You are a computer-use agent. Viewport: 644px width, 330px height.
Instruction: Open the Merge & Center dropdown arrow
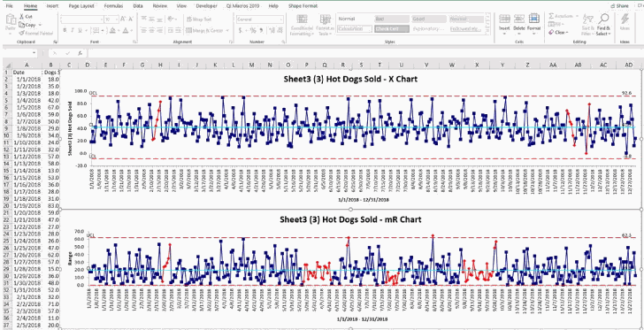227,30
